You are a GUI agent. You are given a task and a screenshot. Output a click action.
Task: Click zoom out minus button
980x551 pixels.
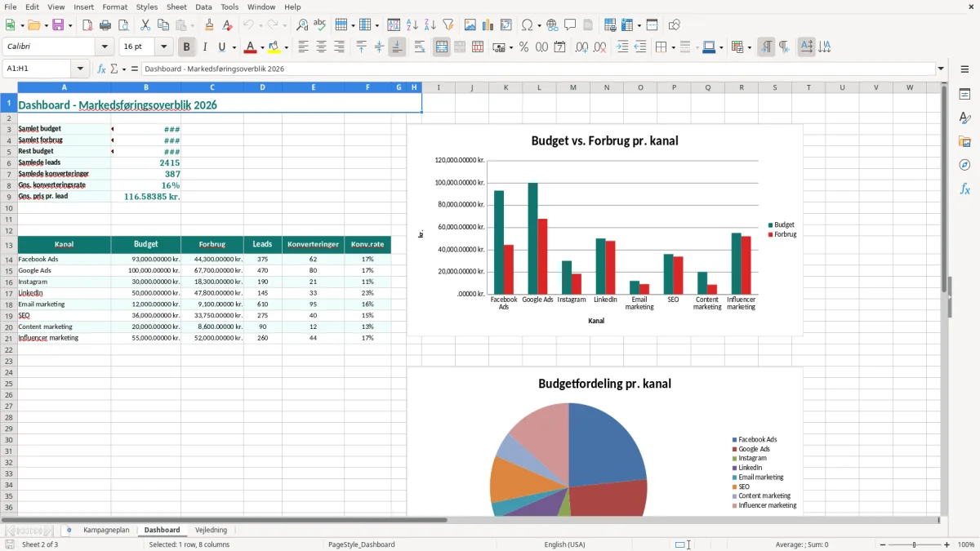click(x=882, y=544)
